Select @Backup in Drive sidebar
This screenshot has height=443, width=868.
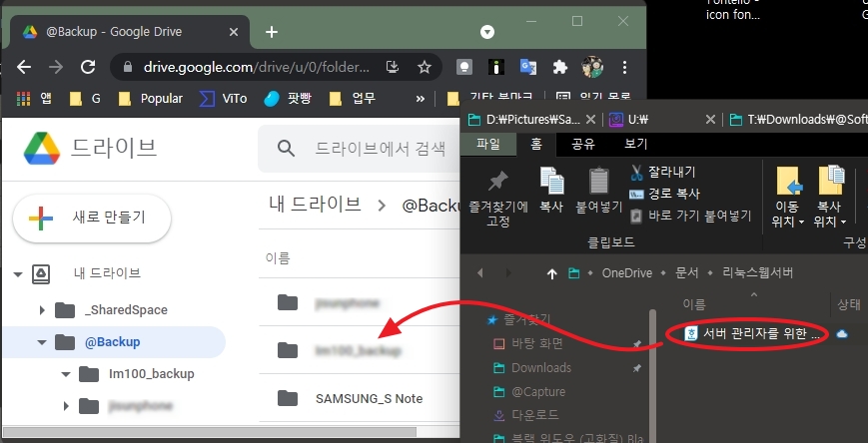click(113, 342)
